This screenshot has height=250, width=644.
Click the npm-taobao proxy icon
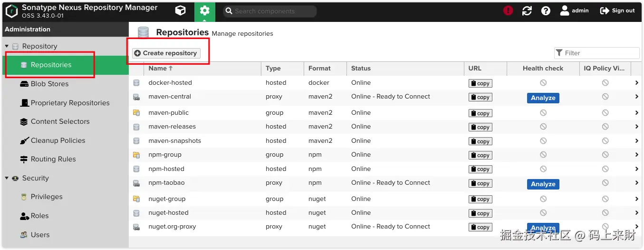[x=136, y=183]
